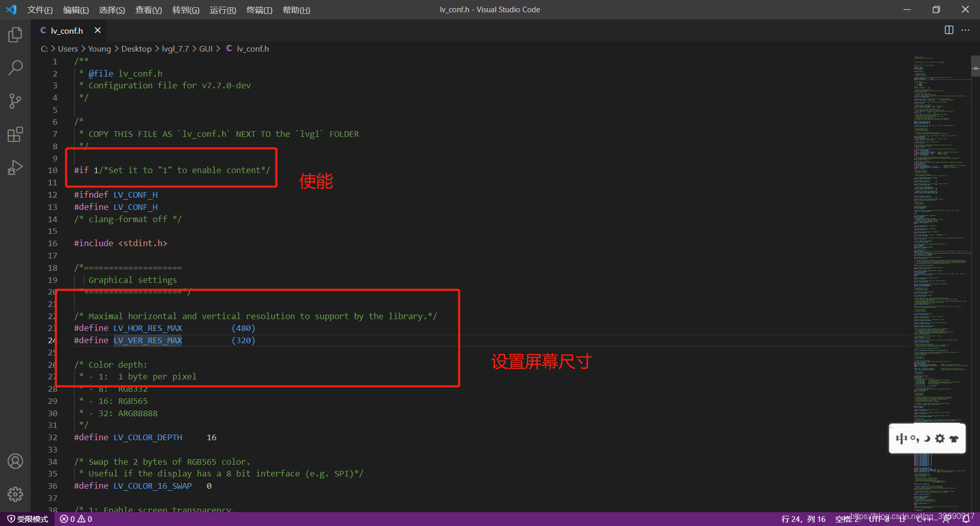Toggle the IME punctuation mode button
Screen dimensions: 980x526
[x=915, y=439]
